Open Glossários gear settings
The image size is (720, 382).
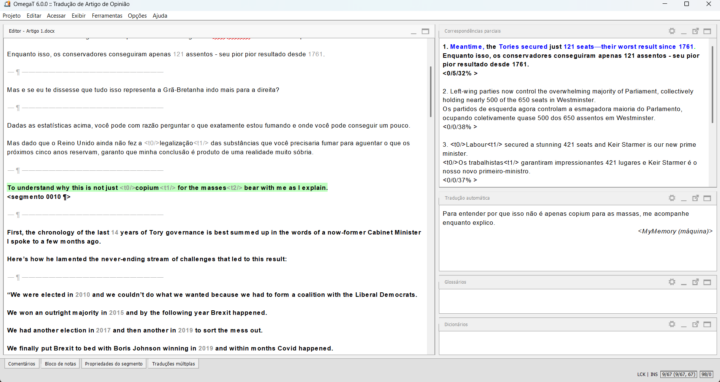[x=672, y=282]
